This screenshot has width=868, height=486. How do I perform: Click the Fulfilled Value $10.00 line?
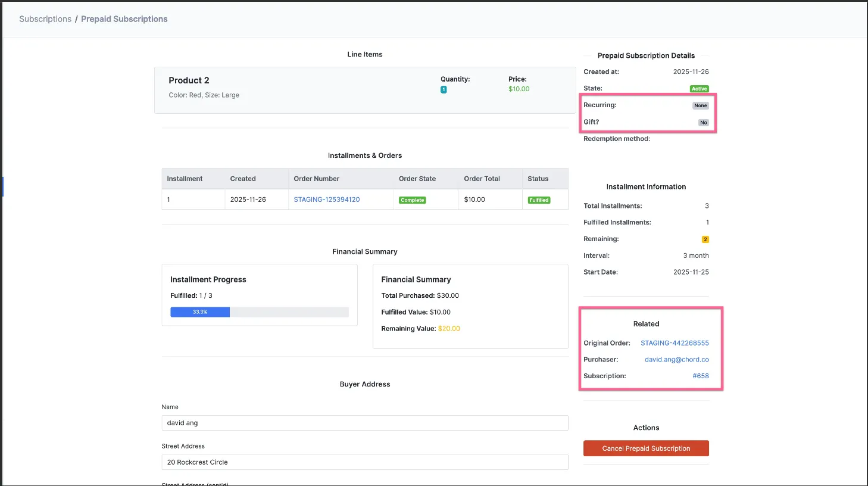pos(416,312)
